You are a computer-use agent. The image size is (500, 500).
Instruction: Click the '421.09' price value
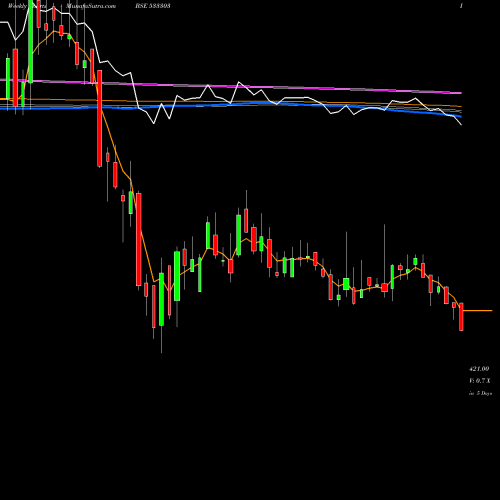[479, 369]
